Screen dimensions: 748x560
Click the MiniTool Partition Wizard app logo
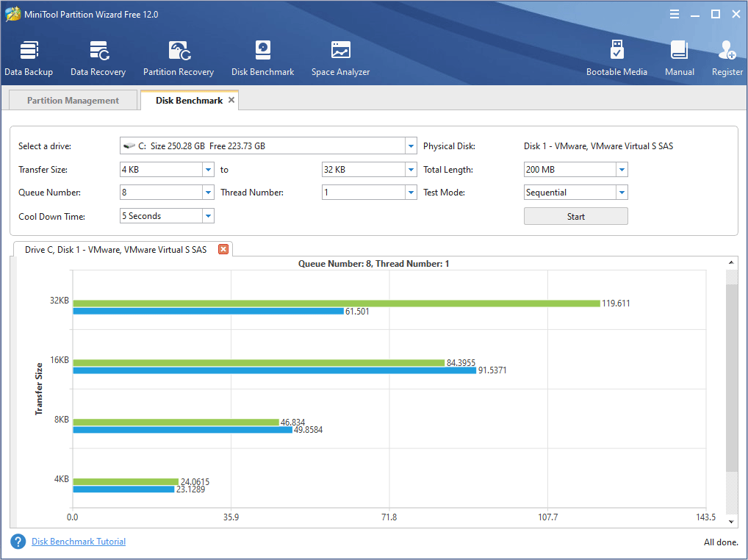pos(12,14)
